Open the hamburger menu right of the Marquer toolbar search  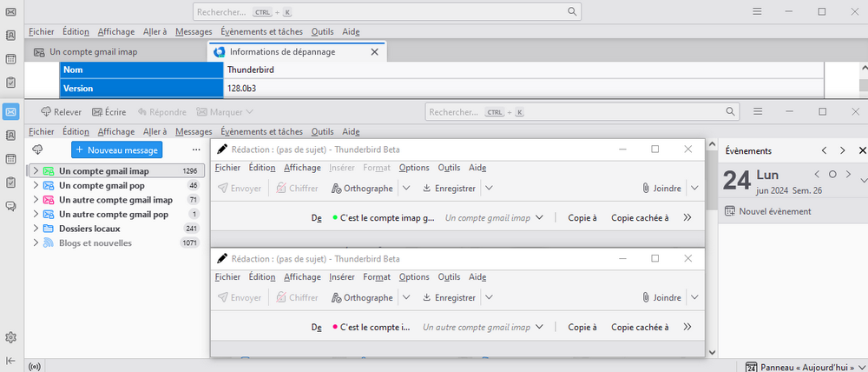759,112
